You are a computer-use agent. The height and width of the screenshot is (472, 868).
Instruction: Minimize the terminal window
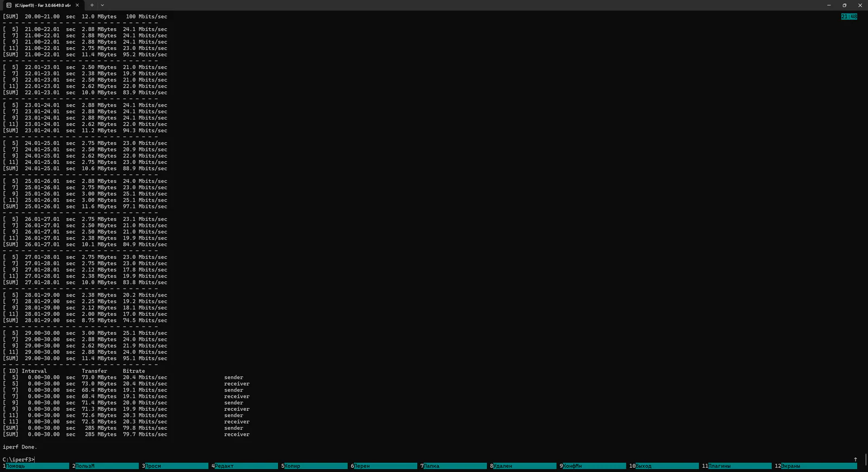(829, 5)
